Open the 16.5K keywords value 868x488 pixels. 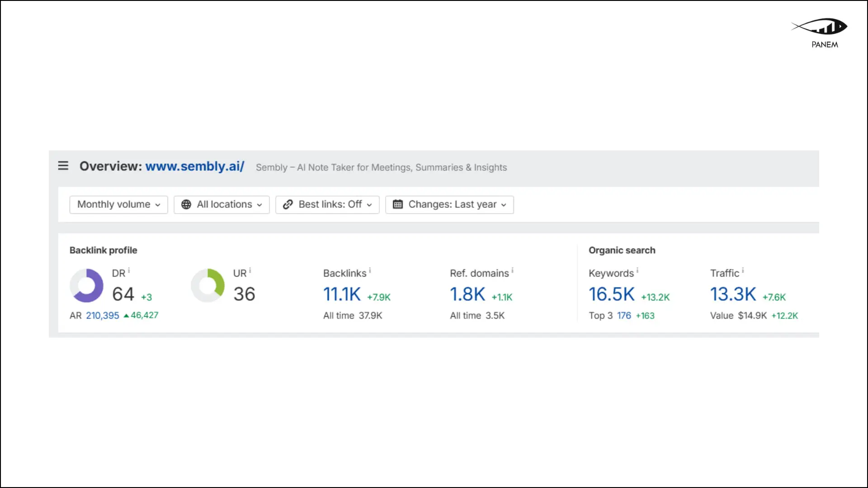611,295
